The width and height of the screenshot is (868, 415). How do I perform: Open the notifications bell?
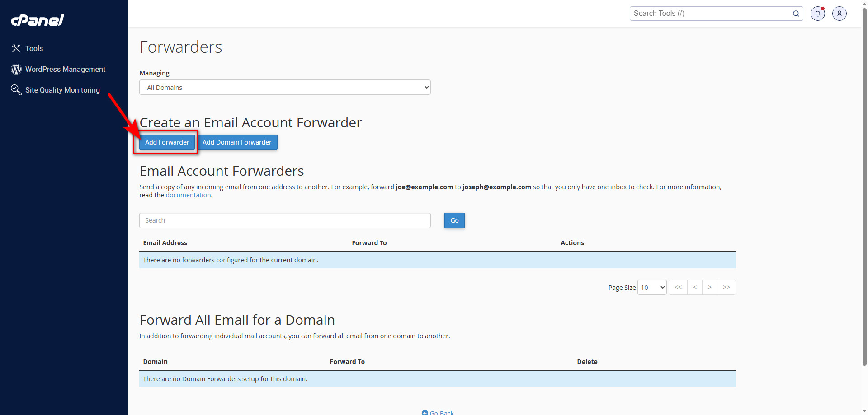[x=817, y=14]
